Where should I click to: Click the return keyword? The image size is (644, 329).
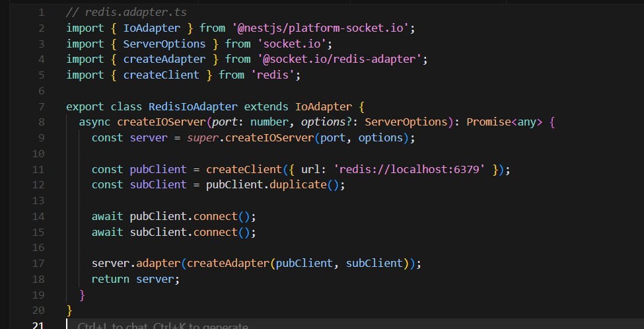click(x=110, y=279)
